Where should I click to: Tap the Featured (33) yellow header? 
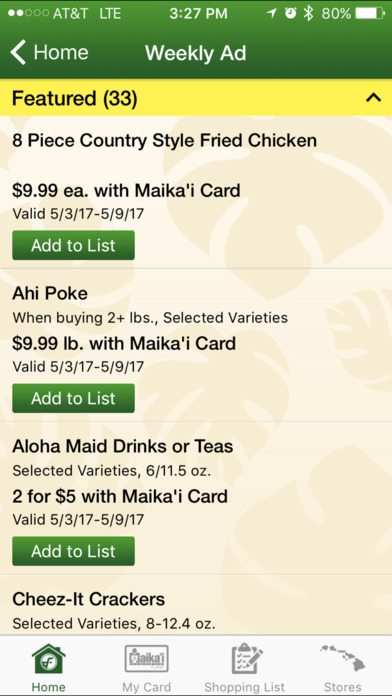(x=196, y=98)
